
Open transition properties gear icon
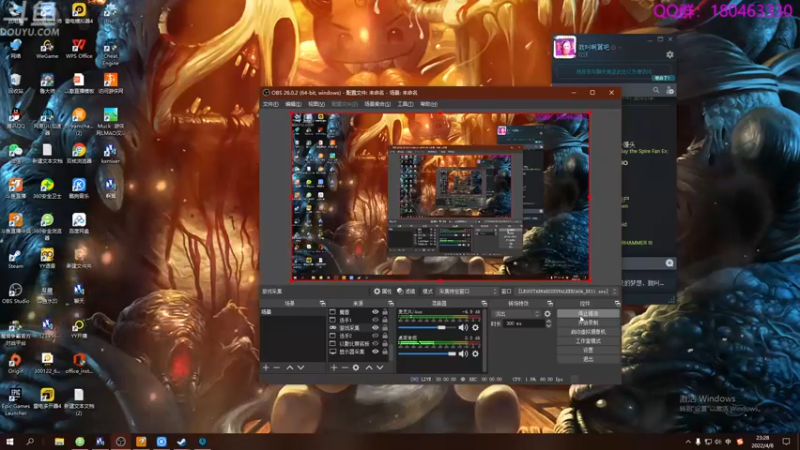click(547, 314)
